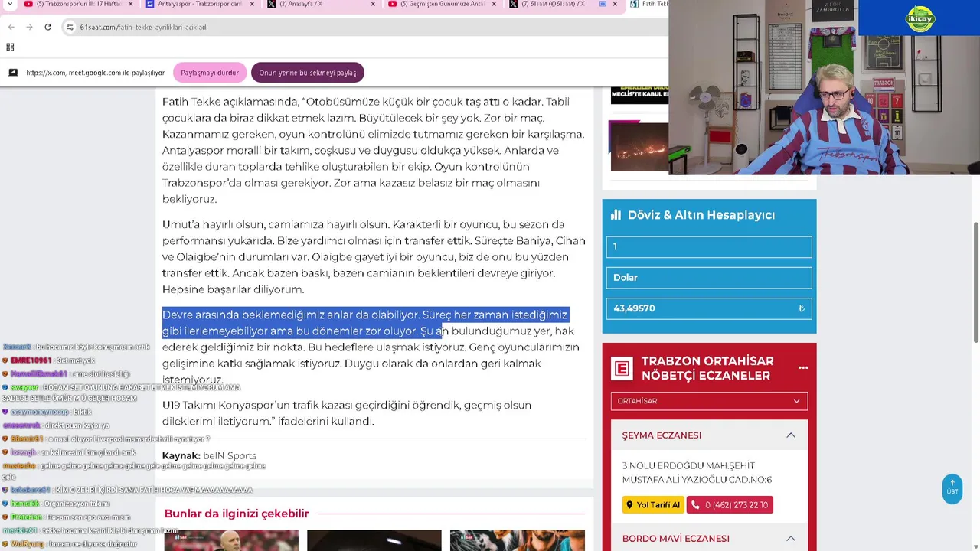This screenshot has width=980, height=551.
Task: Close the Geçmişten Günümüze tab
Action: point(494,4)
